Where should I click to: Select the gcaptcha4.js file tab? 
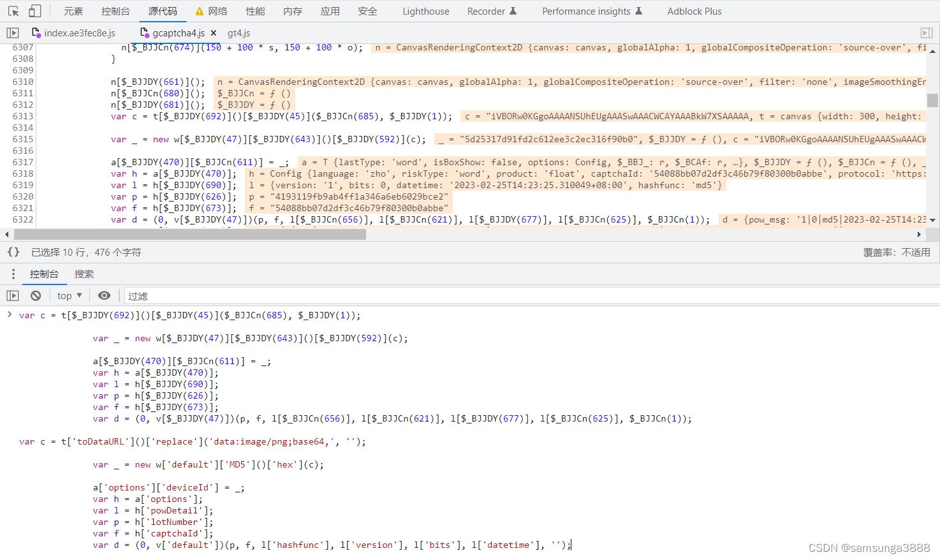pos(179,33)
